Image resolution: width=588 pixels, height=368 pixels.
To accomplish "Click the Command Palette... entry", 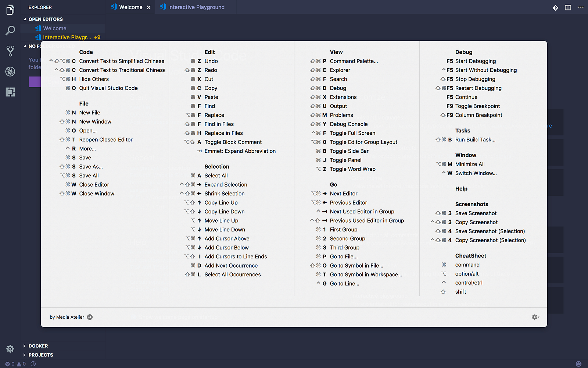I will pyautogui.click(x=354, y=61).
